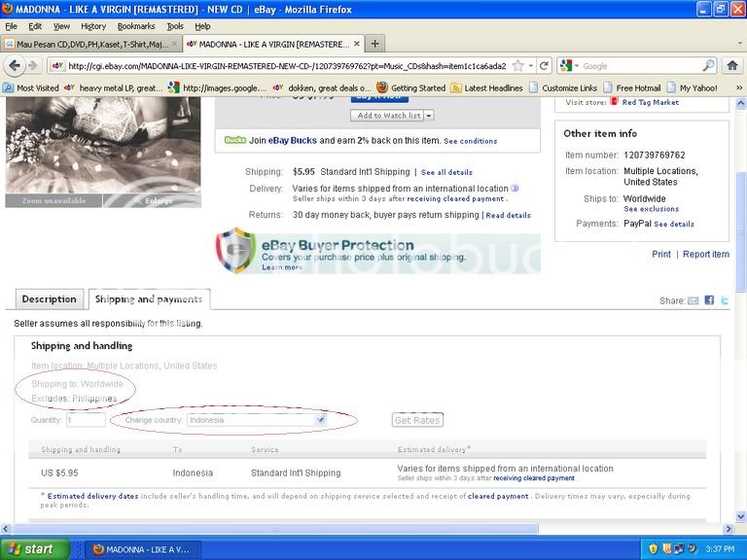Screen dimensions: 747x560
Task: Share listing via email envelope icon
Action: click(694, 300)
